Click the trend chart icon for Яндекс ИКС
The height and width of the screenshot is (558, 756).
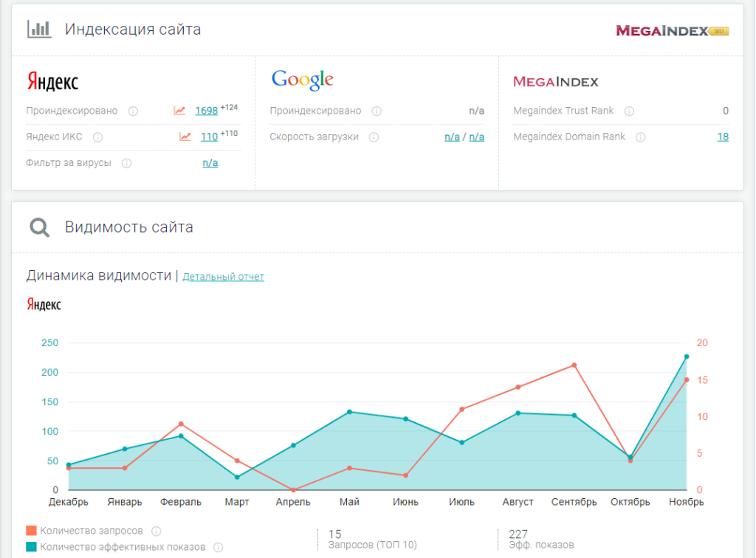click(x=185, y=137)
